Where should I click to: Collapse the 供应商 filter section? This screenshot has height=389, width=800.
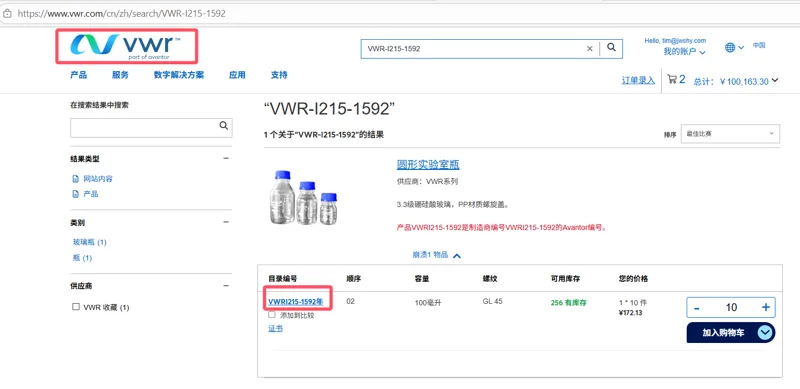click(x=226, y=286)
